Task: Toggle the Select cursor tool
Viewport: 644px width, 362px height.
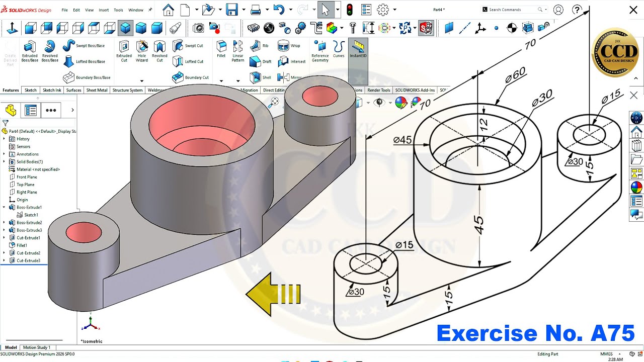Action: [325, 10]
